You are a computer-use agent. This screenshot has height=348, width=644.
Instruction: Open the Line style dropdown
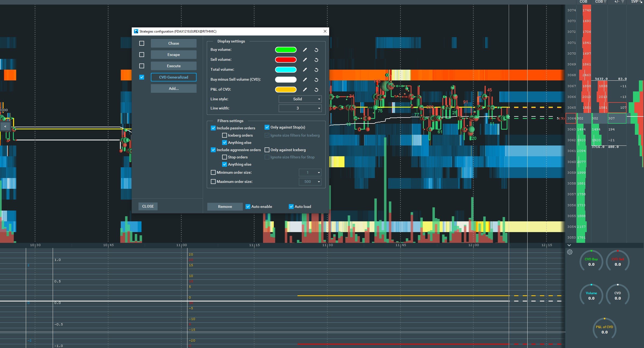pyautogui.click(x=300, y=99)
